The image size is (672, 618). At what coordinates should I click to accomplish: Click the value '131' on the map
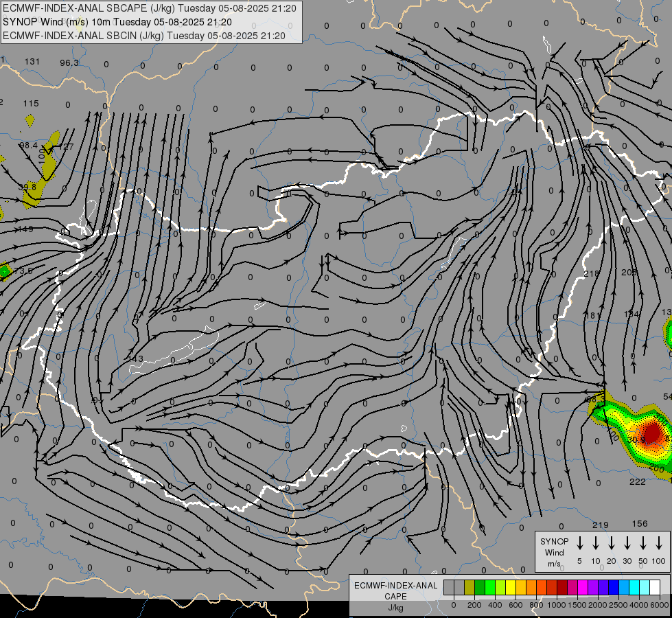click(32, 61)
